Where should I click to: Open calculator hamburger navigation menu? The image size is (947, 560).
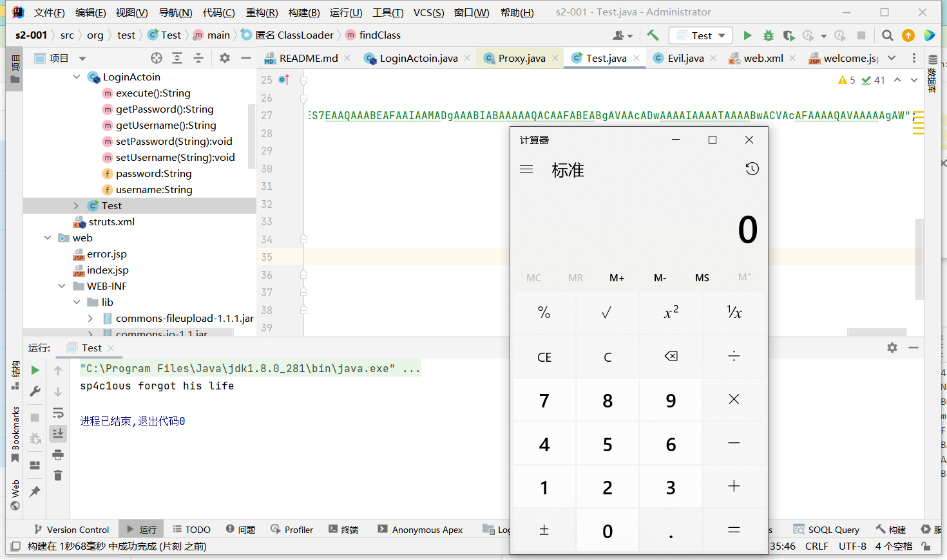click(526, 169)
